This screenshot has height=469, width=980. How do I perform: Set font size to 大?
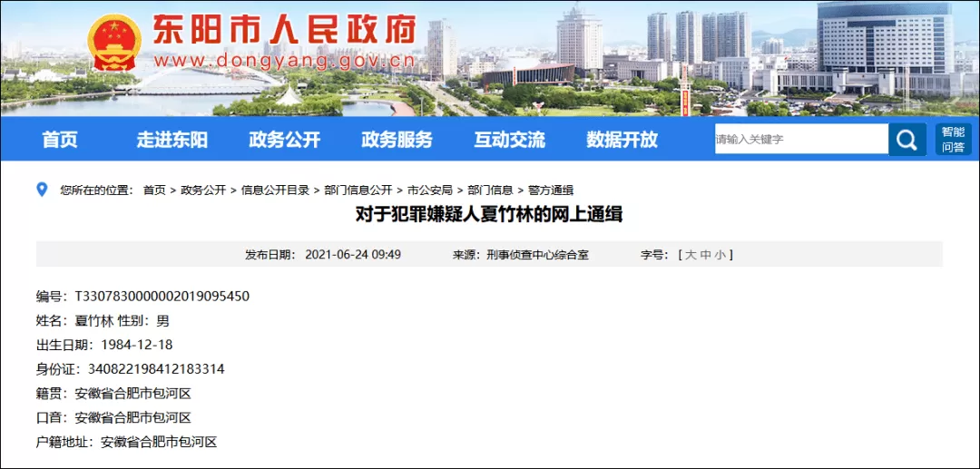pos(691,255)
